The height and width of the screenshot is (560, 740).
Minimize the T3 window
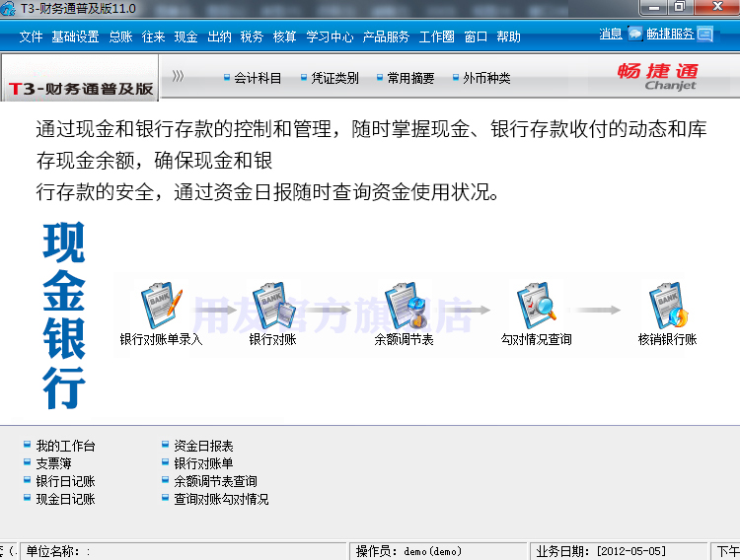click(653, 7)
